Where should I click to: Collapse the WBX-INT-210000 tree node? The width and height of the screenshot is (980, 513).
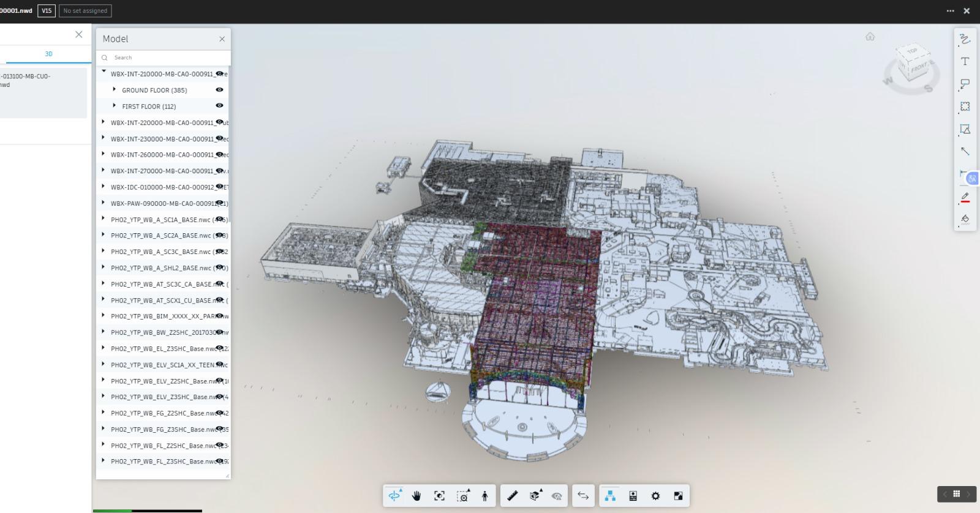pos(104,72)
